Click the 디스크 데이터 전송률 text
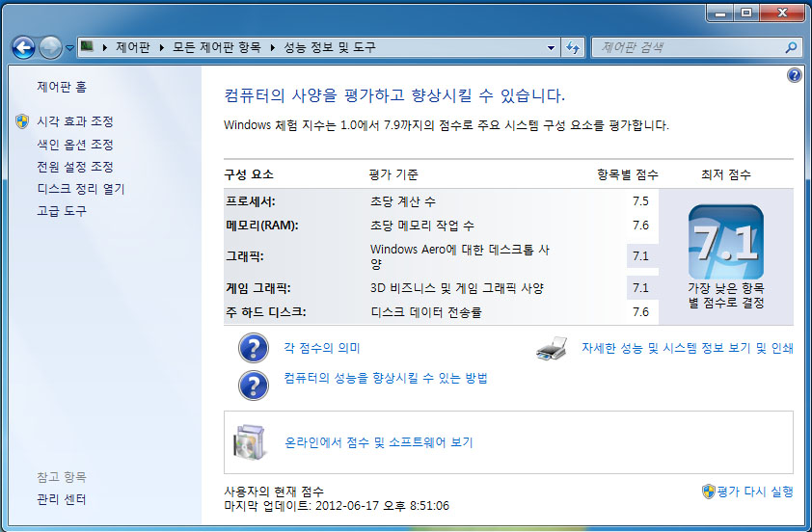 point(425,312)
